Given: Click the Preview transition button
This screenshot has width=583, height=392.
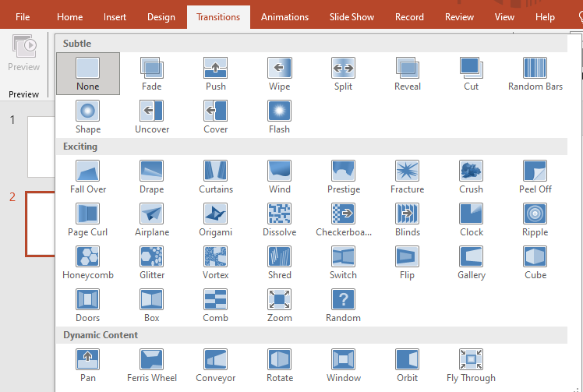Looking at the screenshot, I should (24, 53).
